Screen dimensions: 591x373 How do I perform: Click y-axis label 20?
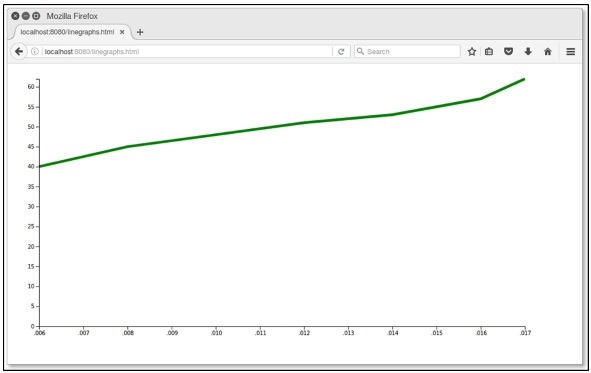31,246
